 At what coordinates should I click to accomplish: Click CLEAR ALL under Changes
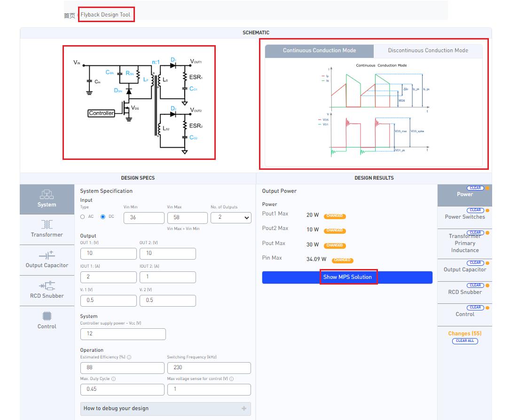[x=464, y=341]
